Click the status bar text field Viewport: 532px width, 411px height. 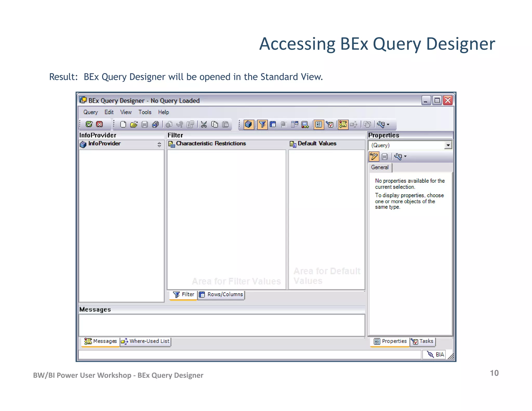pos(250,355)
